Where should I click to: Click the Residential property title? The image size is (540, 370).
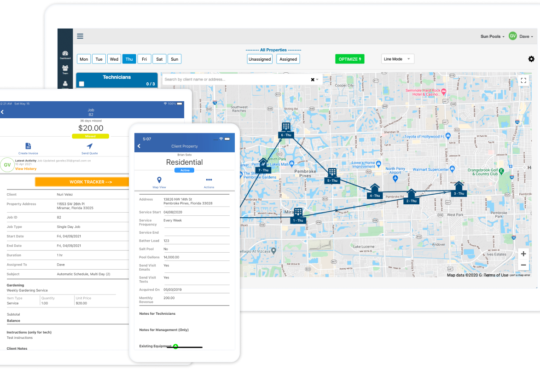pos(184,162)
